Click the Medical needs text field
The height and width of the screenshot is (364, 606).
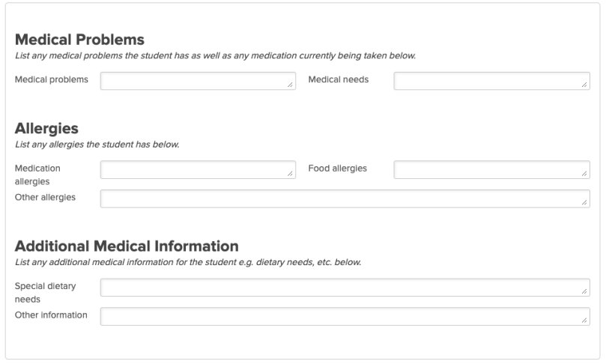tap(491, 81)
